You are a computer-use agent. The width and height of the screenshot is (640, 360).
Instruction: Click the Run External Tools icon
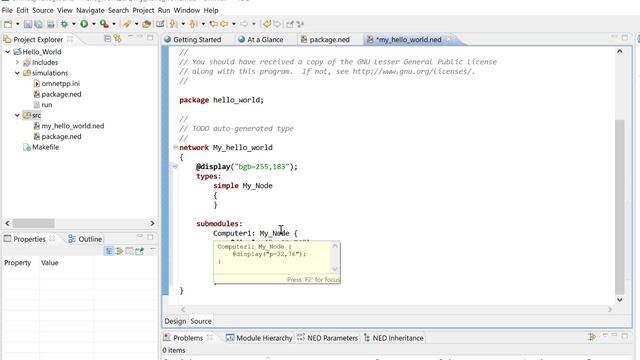tap(104, 24)
